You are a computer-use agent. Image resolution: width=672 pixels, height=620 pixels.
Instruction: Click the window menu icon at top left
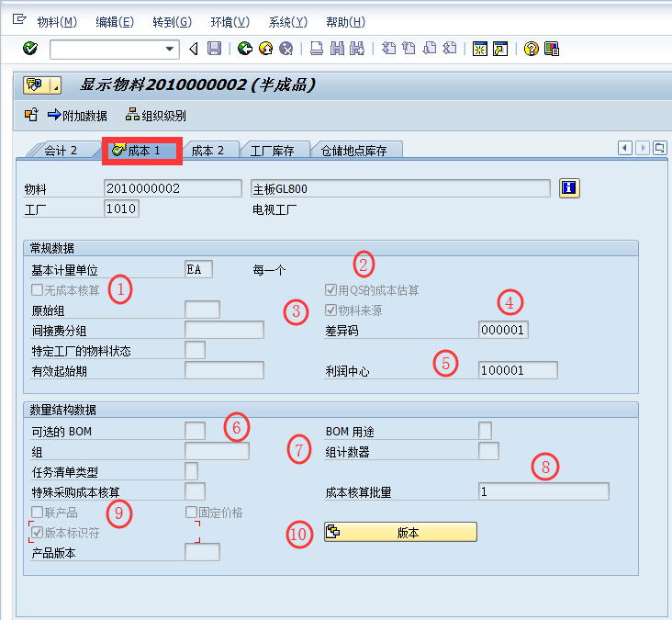pos(19,19)
